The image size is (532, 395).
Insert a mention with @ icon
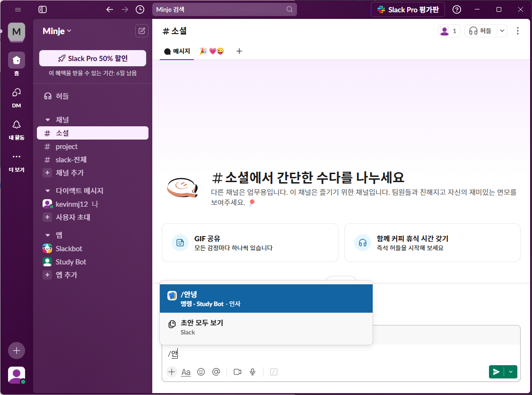pyautogui.click(x=216, y=372)
